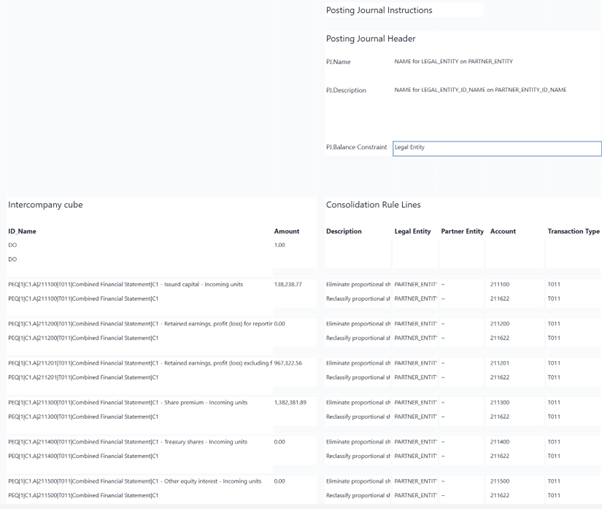Sort by the Amount column header
The image size is (602, 509).
[286, 231]
